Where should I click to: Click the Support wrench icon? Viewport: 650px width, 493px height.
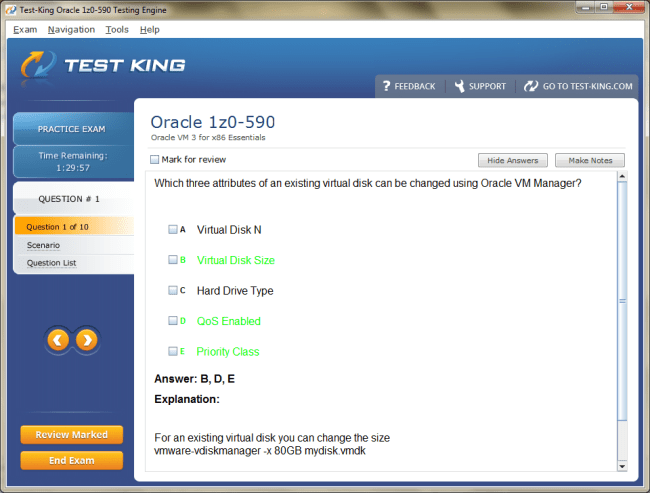point(459,86)
